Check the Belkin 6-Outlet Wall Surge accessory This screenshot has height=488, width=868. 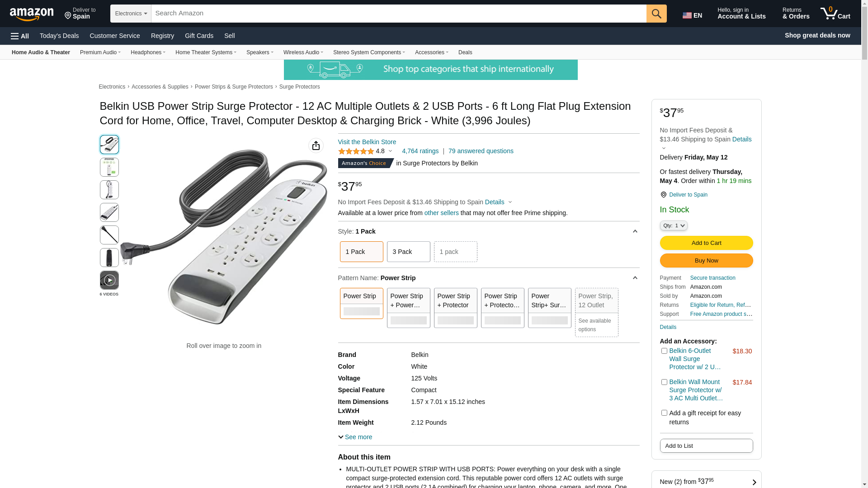click(664, 351)
